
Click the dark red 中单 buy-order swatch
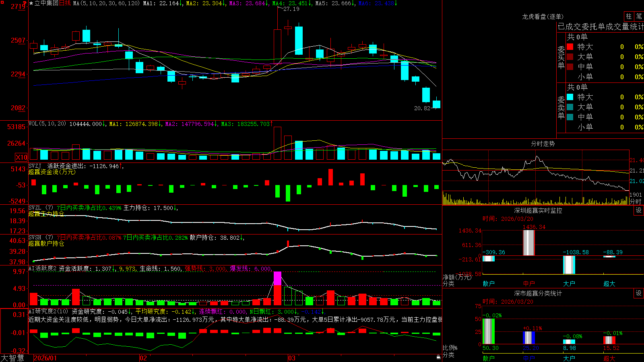pyautogui.click(x=570, y=67)
